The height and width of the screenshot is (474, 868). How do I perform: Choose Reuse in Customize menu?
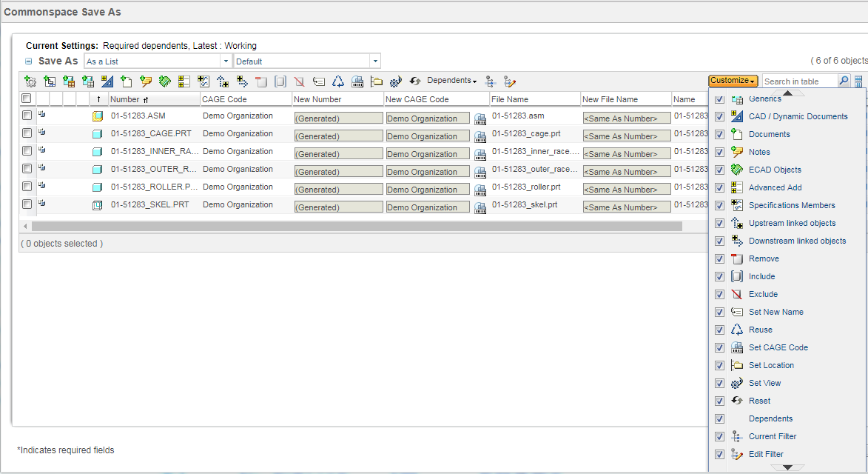click(761, 330)
